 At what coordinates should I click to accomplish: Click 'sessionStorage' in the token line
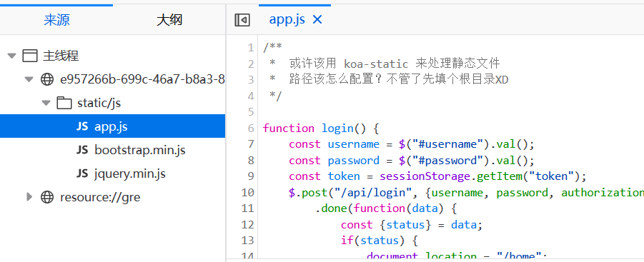(x=425, y=176)
